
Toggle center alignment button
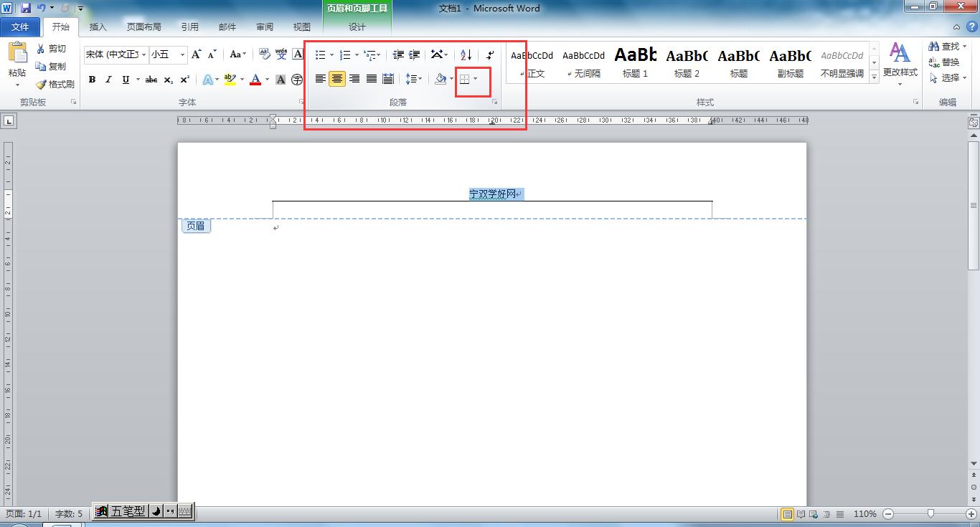coord(337,79)
